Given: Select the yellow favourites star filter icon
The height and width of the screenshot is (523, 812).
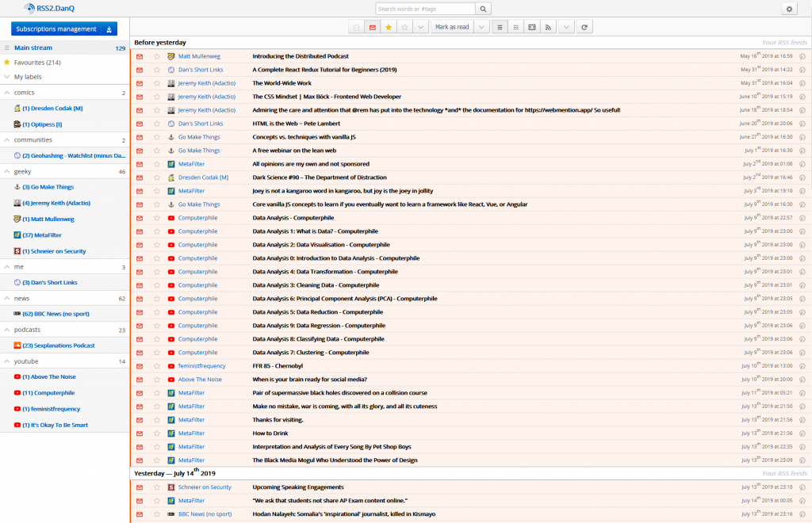Looking at the screenshot, I should tap(388, 26).
